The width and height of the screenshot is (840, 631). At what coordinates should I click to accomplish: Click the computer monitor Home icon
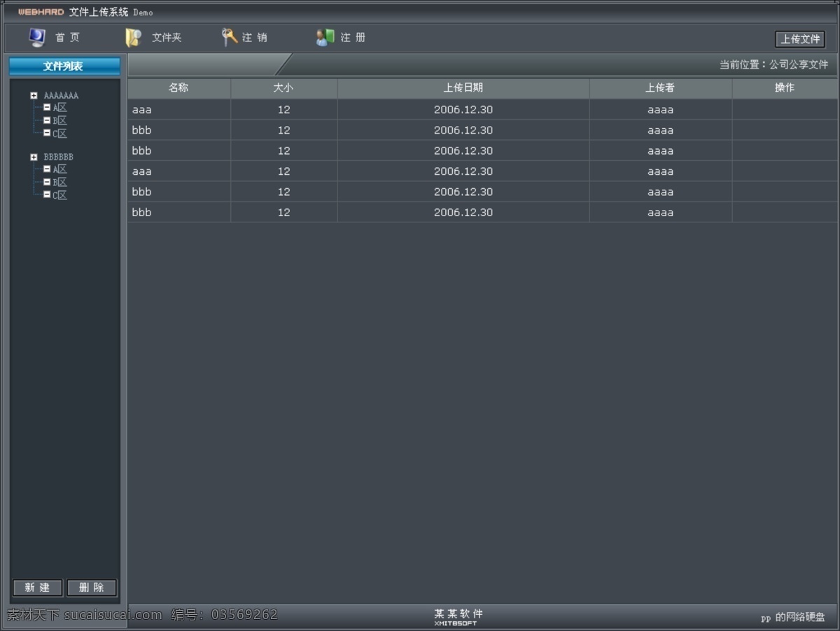tap(37, 37)
